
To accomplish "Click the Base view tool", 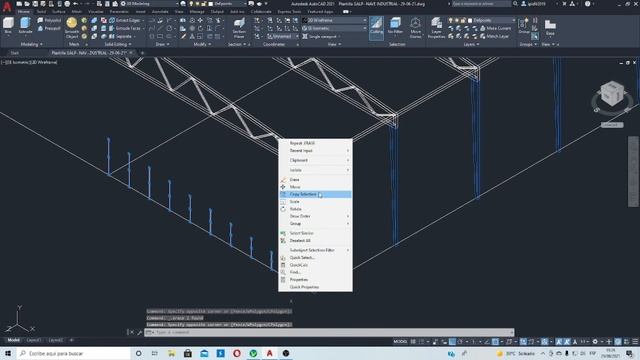I will (550, 27).
